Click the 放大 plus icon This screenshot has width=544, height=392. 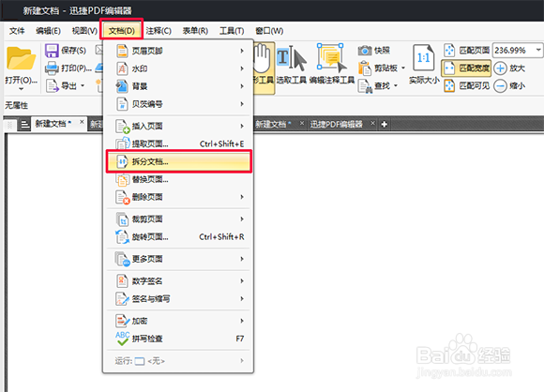[500, 68]
